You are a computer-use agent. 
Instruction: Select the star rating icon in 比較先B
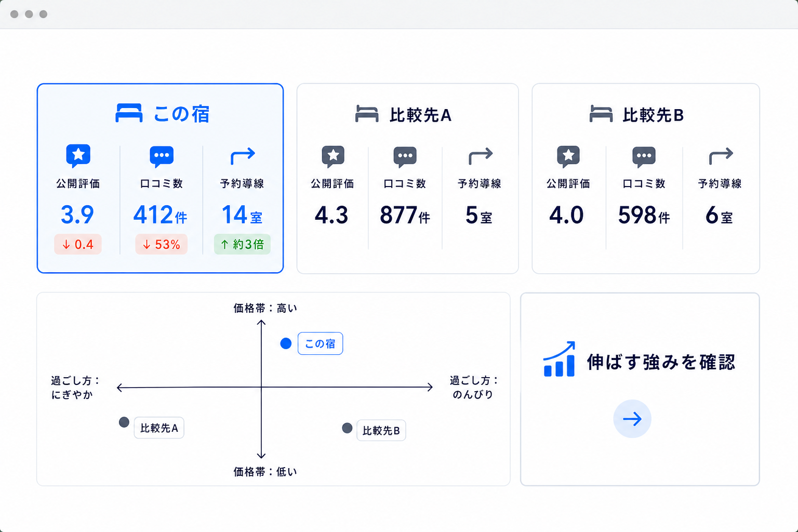568,156
